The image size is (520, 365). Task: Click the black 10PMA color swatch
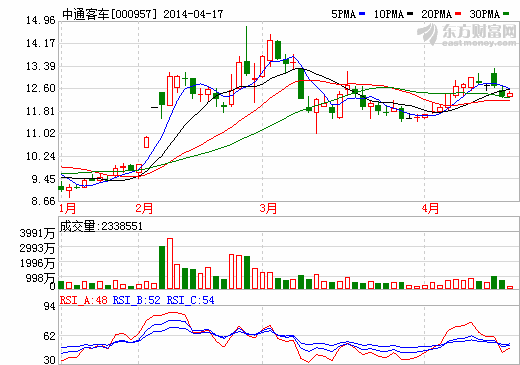point(410,14)
